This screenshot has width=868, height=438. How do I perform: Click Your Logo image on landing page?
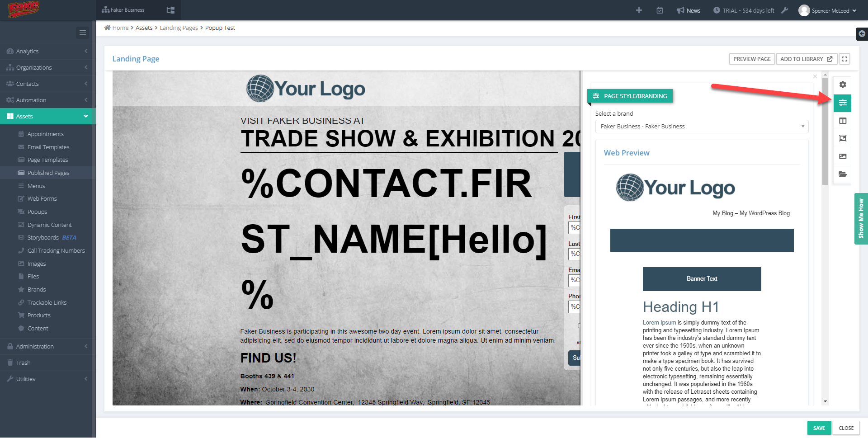306,89
